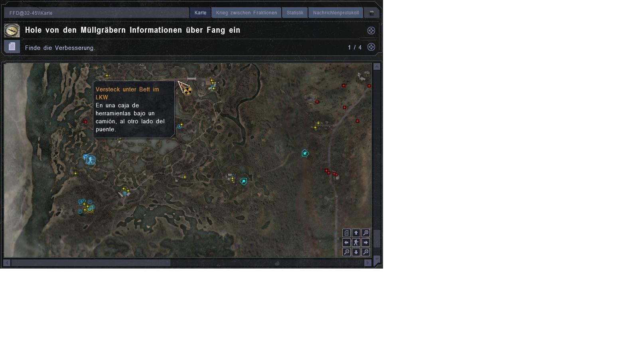Switch to the Karte tab

[200, 13]
